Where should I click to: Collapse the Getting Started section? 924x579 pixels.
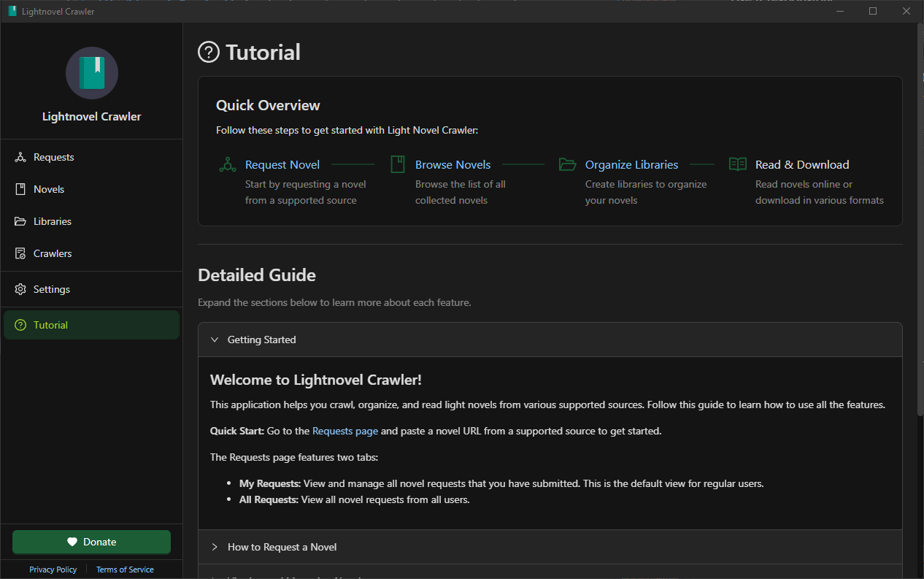coord(550,340)
